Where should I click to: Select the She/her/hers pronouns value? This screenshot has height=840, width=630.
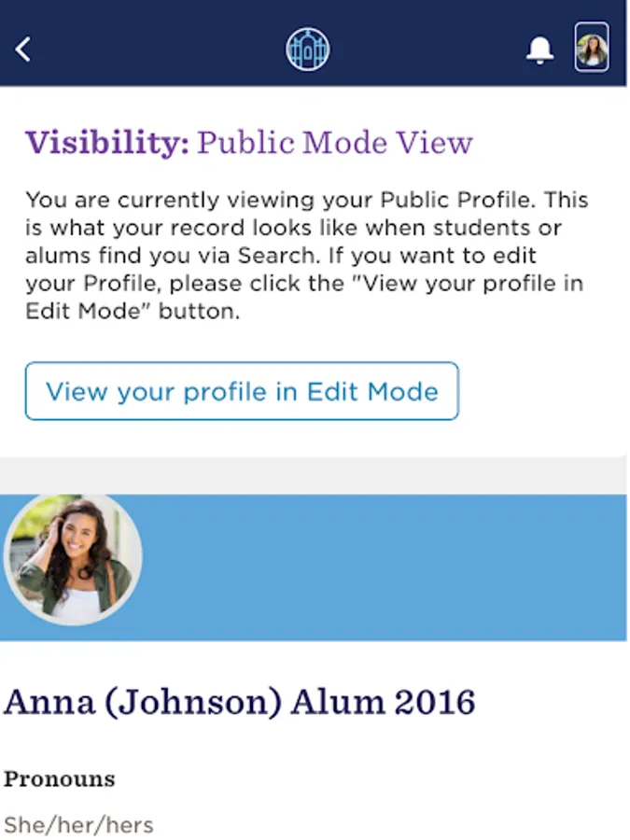pyautogui.click(x=79, y=825)
